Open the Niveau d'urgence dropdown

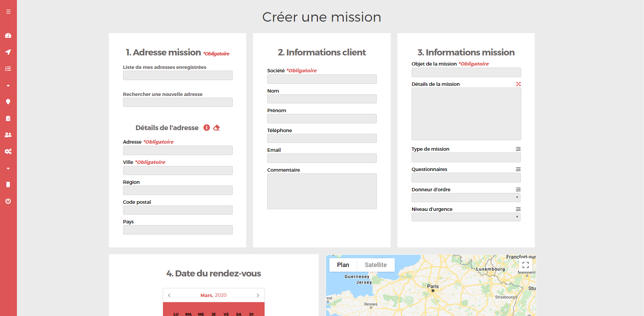(466, 217)
